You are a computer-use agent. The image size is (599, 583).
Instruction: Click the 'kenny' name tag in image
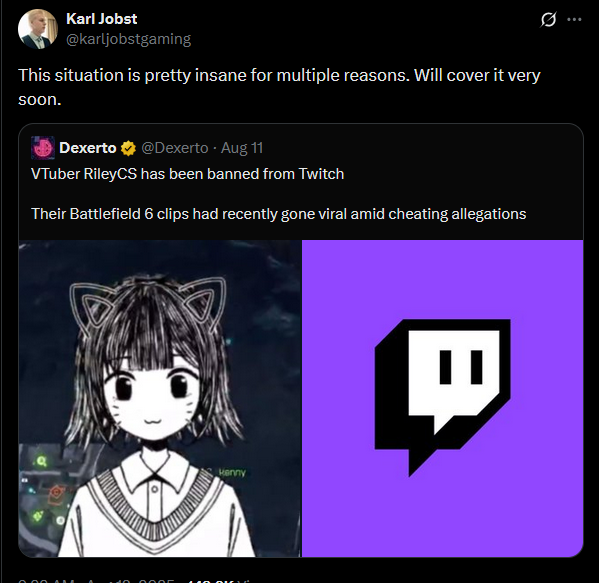232,473
